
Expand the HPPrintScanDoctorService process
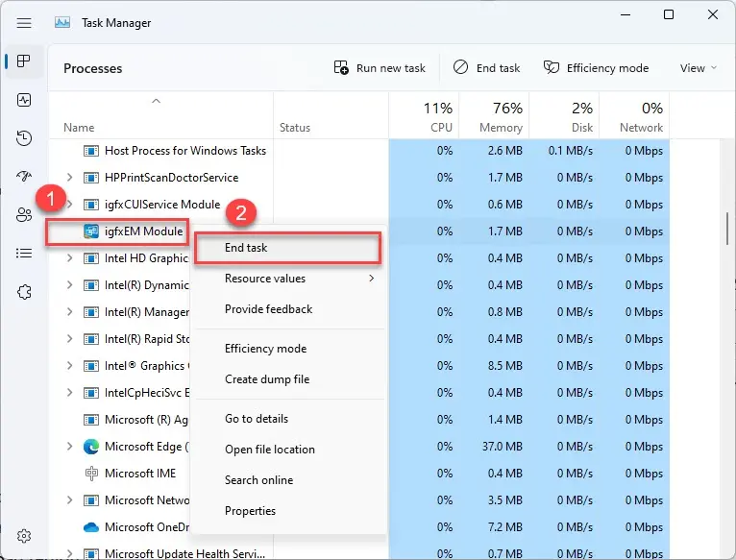pyautogui.click(x=69, y=178)
